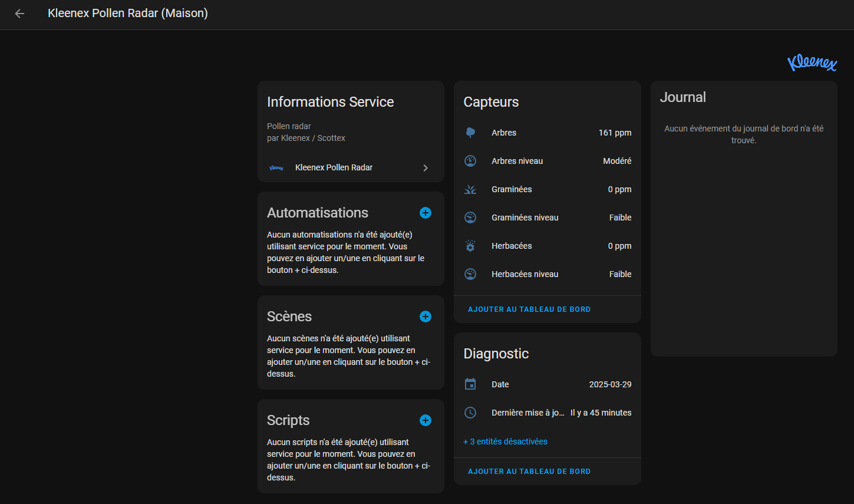Screen dimensions: 854x504
Task: Click the Scripts heading
Action: pos(288,420)
